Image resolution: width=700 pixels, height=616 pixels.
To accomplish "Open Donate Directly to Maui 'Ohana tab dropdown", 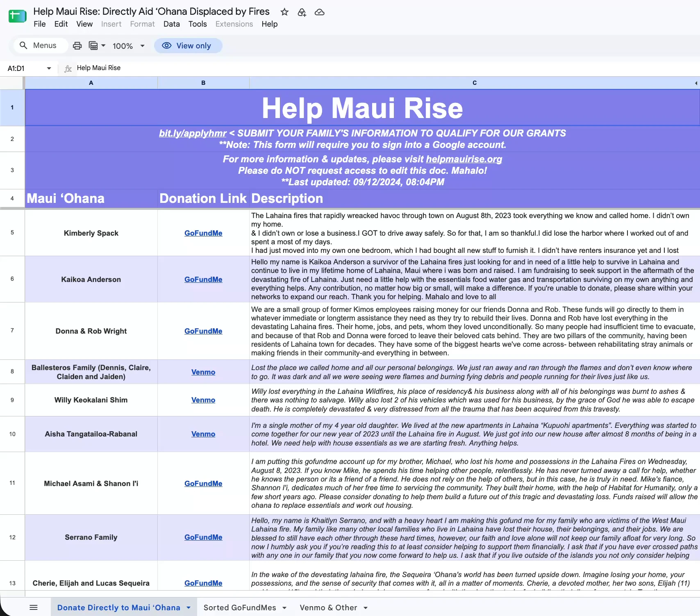I will click(189, 608).
